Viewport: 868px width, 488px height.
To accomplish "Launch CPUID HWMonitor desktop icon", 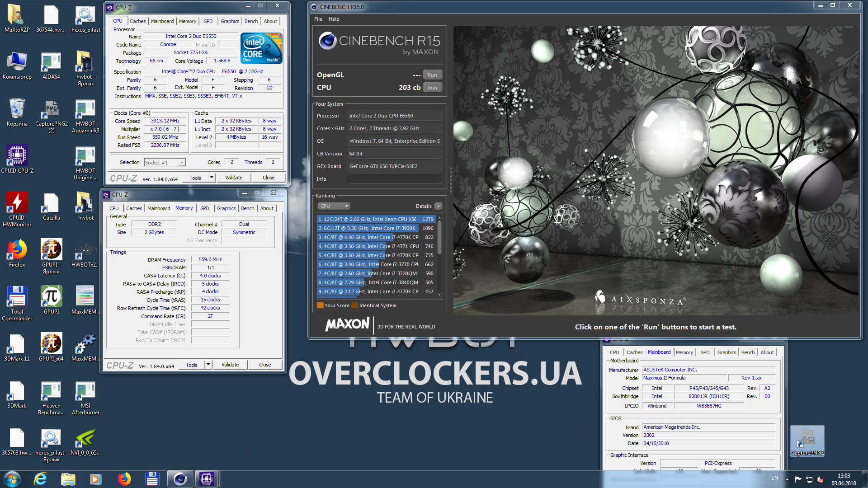I will (17, 209).
